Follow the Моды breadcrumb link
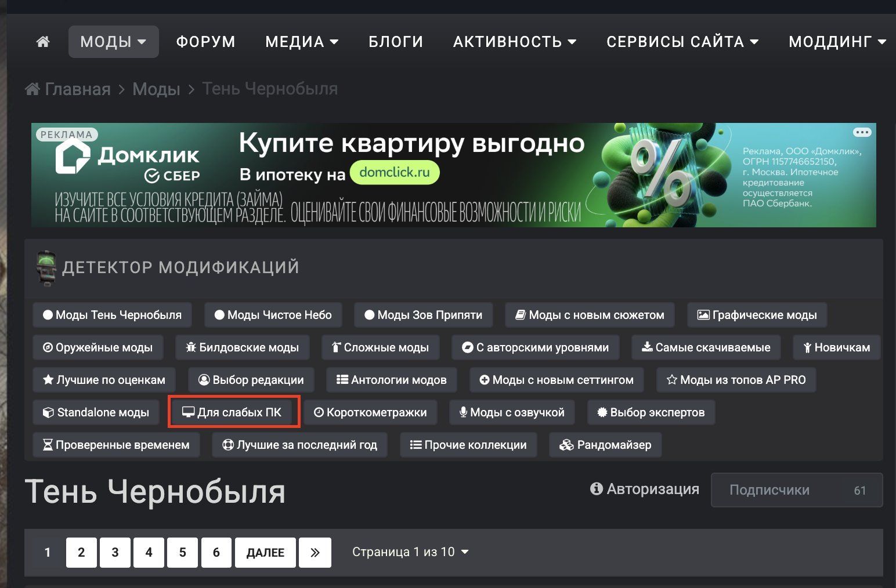The width and height of the screenshot is (896, 588). (x=156, y=89)
